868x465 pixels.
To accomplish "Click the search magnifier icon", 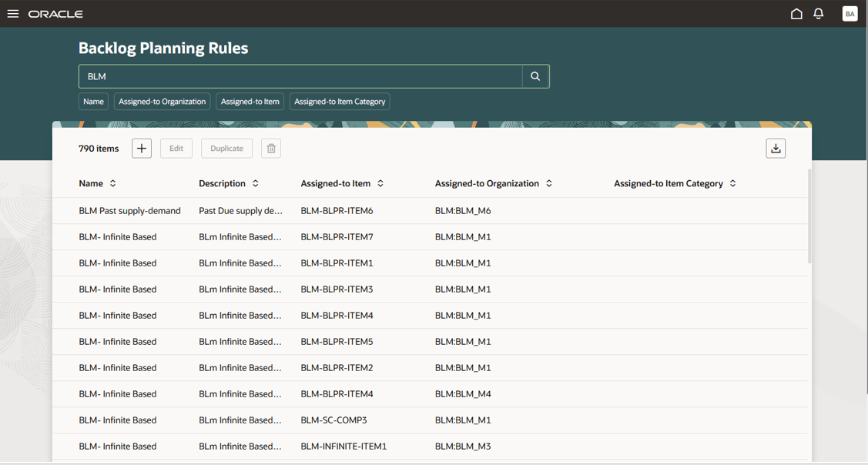I will (x=535, y=75).
